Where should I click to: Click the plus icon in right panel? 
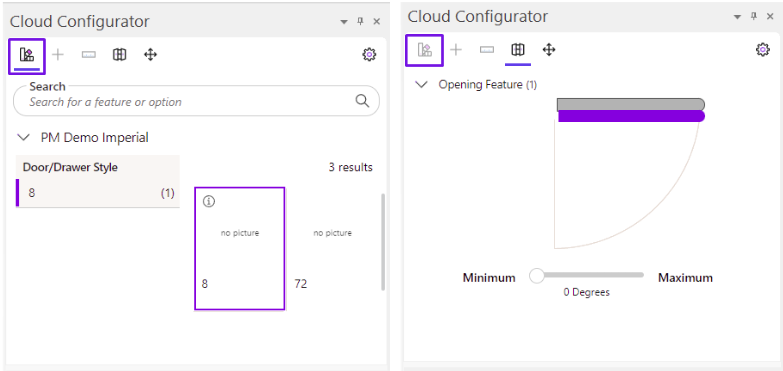(456, 49)
